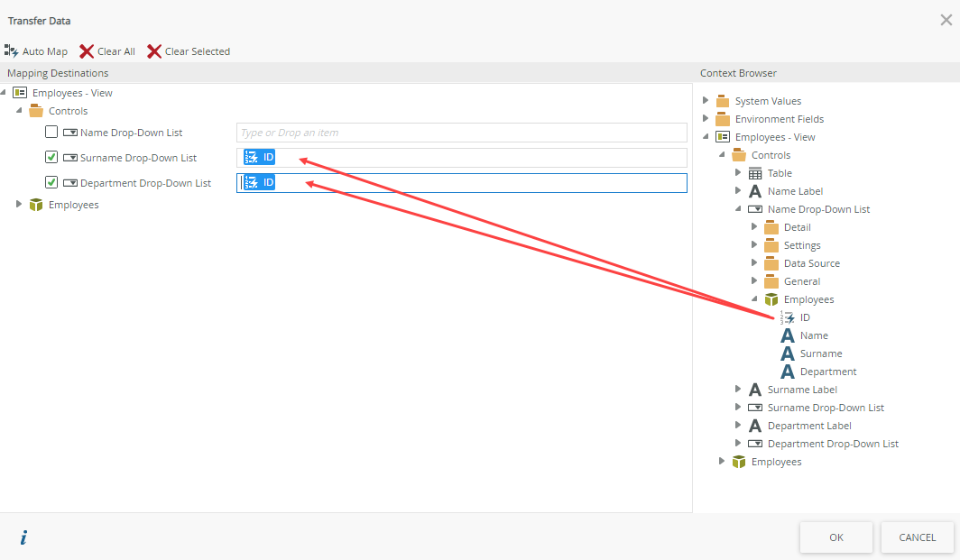
Task: Click the Clear Selected red X icon
Action: tap(154, 51)
